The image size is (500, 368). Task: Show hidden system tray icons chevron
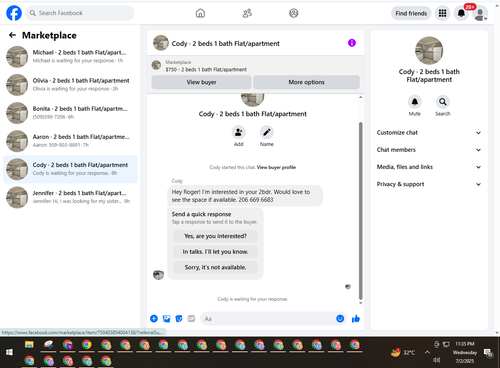click(427, 352)
